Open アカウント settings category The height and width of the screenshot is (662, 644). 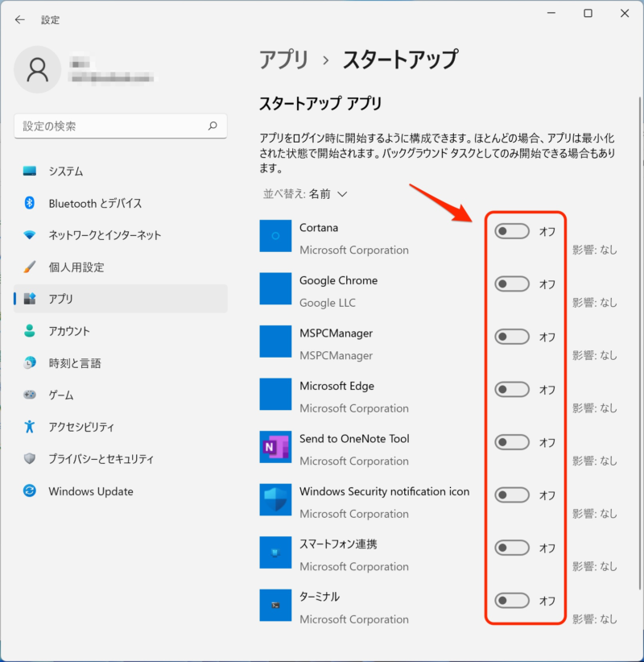coord(121,330)
